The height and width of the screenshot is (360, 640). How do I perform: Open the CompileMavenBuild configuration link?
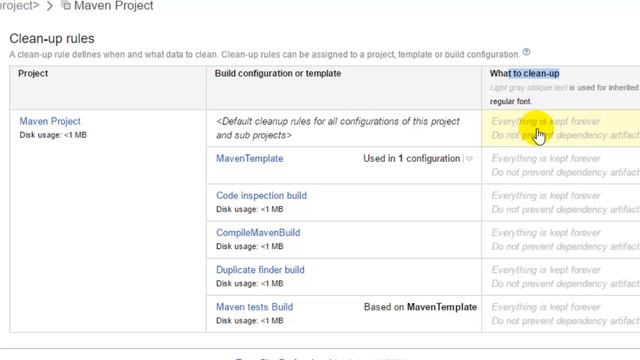(x=258, y=233)
